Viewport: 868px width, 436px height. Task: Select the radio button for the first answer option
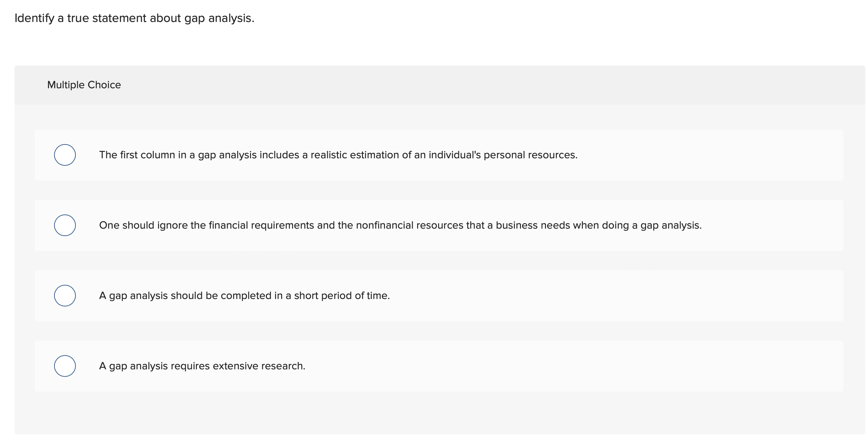[65, 155]
